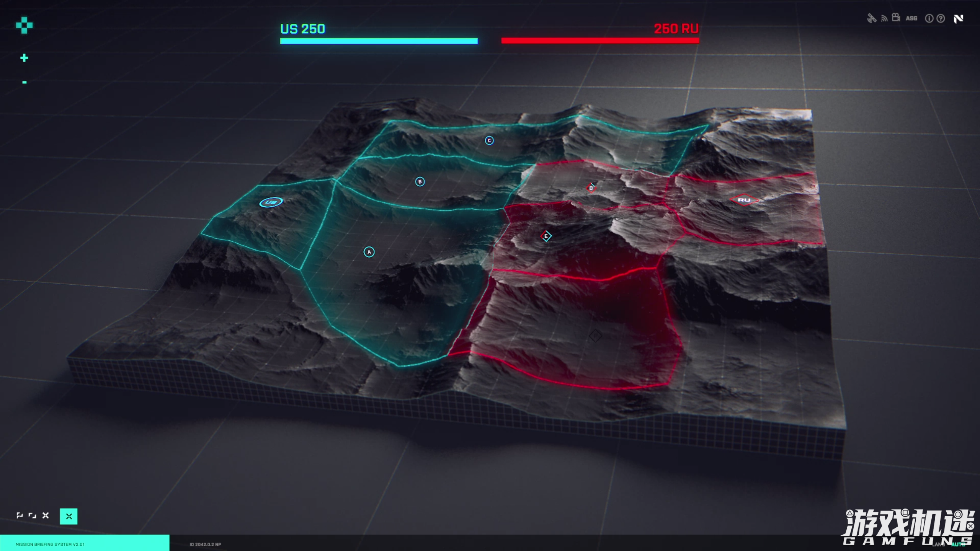Open the question mark help icon
This screenshot has height=551, width=980.
point(941,18)
